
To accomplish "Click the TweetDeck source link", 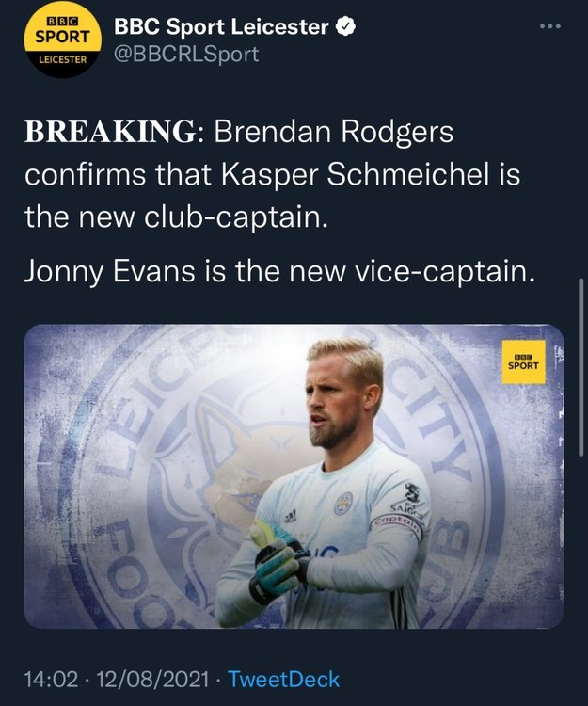I will click(x=284, y=679).
